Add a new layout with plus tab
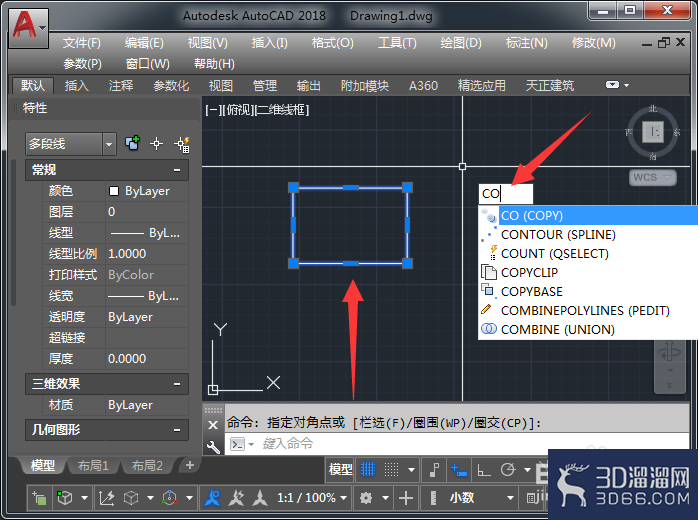 coord(190,465)
